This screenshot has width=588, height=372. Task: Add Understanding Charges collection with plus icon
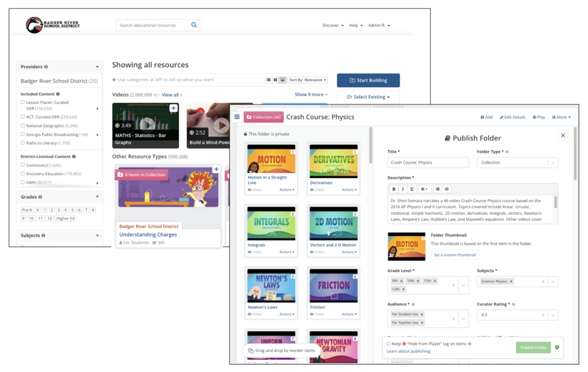click(x=216, y=169)
